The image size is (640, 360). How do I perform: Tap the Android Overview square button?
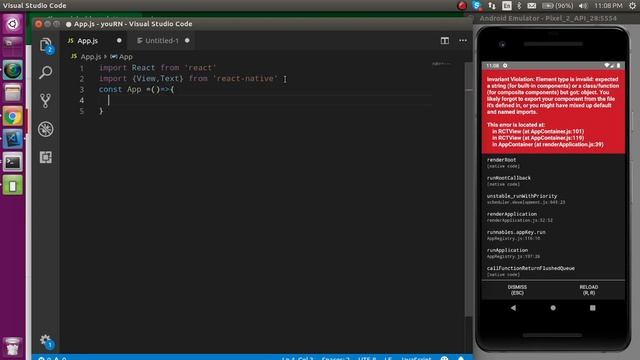click(592, 308)
